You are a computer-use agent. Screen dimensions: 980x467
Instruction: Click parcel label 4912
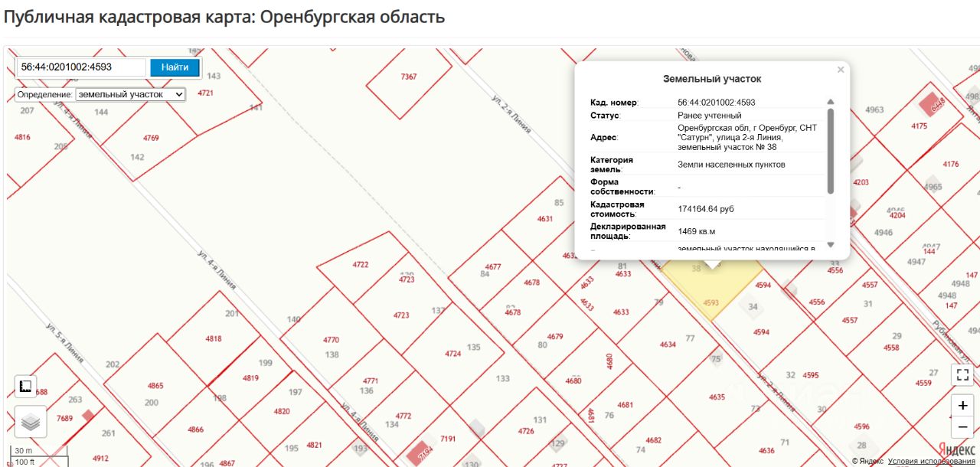click(100, 459)
